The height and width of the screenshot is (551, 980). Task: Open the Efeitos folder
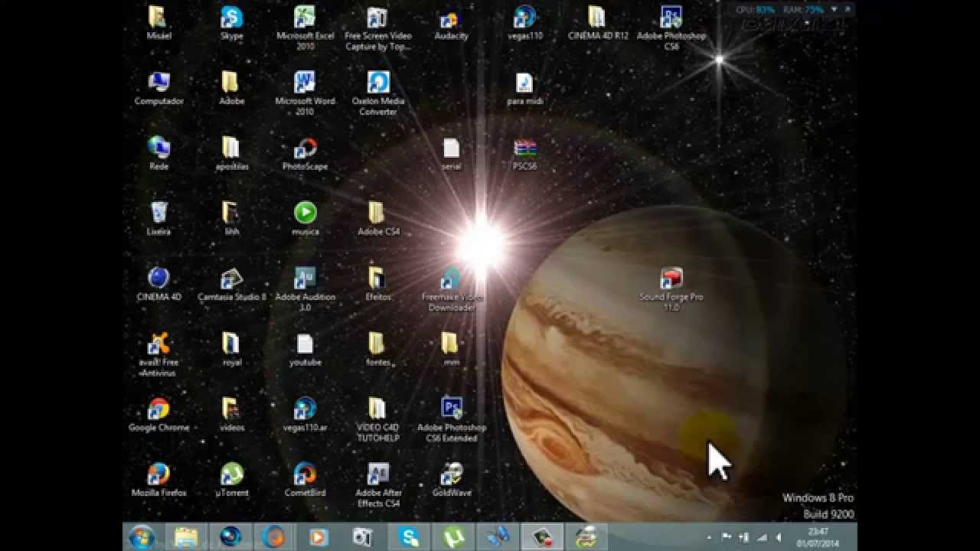(x=378, y=283)
